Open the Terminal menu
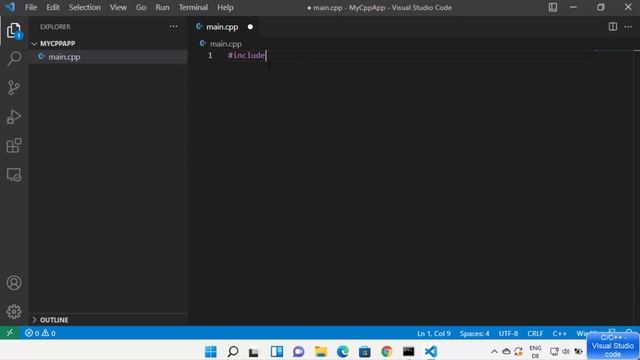This screenshot has width=640, height=360. coord(193,7)
